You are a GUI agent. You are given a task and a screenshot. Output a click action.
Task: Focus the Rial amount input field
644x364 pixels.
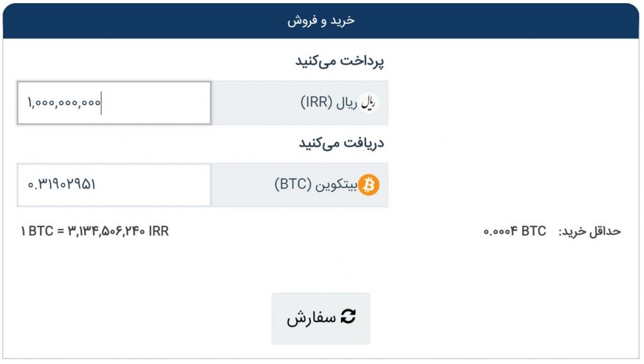click(x=114, y=102)
